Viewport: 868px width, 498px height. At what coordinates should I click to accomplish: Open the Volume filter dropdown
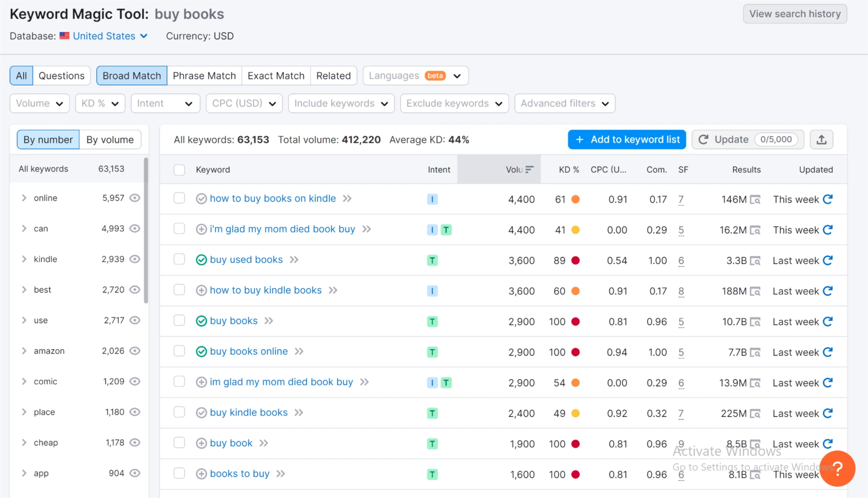pos(39,103)
